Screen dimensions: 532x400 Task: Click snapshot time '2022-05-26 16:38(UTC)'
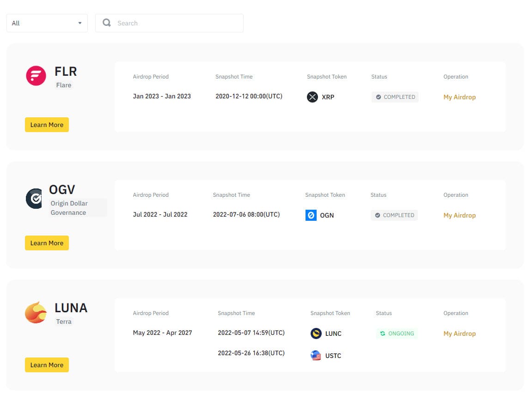tap(251, 353)
